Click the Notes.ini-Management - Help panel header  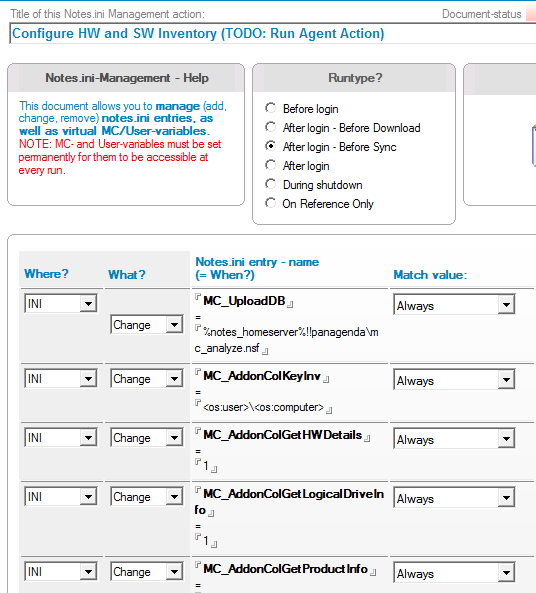[126, 78]
